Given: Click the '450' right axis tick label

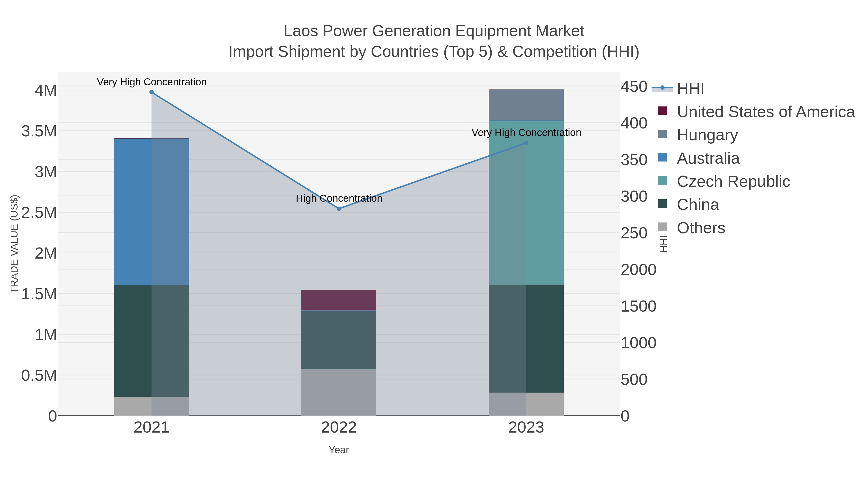Looking at the screenshot, I should pyautogui.click(x=634, y=87).
